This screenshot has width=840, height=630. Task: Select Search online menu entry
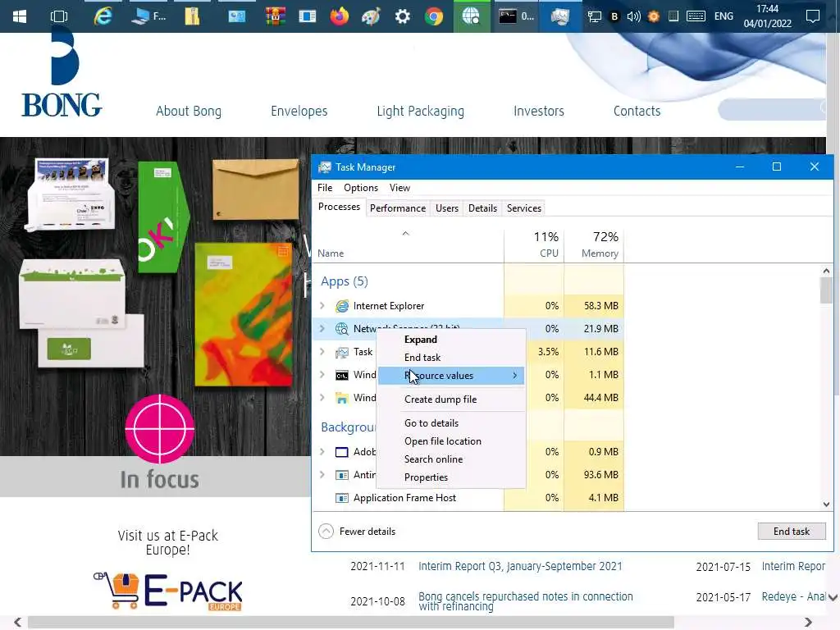[x=451, y=459]
